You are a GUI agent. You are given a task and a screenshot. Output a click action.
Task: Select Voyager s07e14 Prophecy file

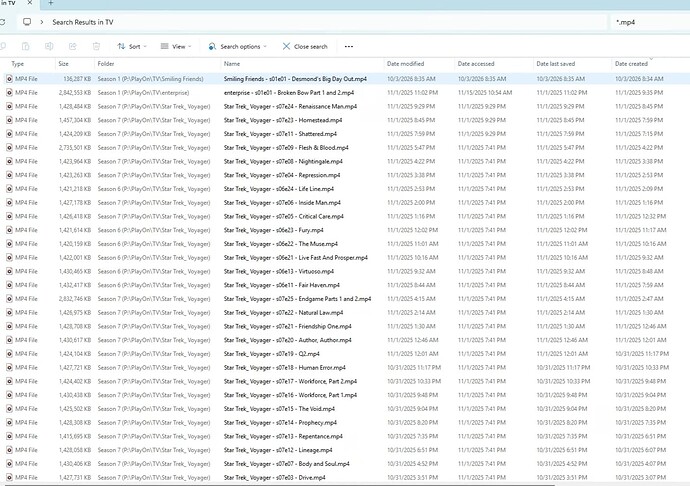280,422
